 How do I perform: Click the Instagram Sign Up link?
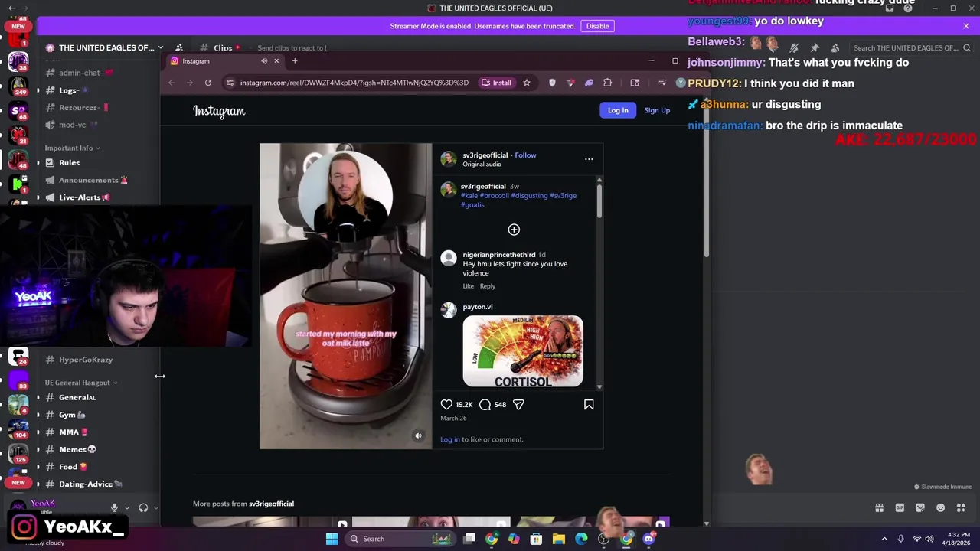point(657,110)
